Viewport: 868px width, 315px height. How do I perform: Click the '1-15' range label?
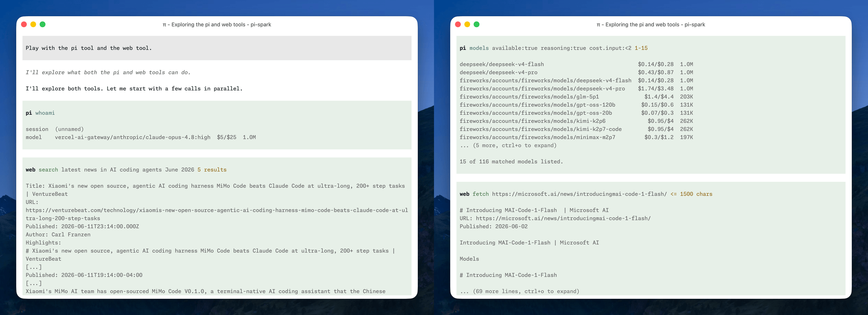(641, 48)
